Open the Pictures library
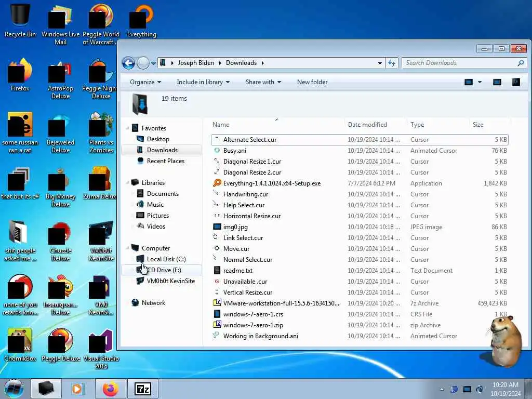This screenshot has height=399, width=532. click(x=158, y=216)
